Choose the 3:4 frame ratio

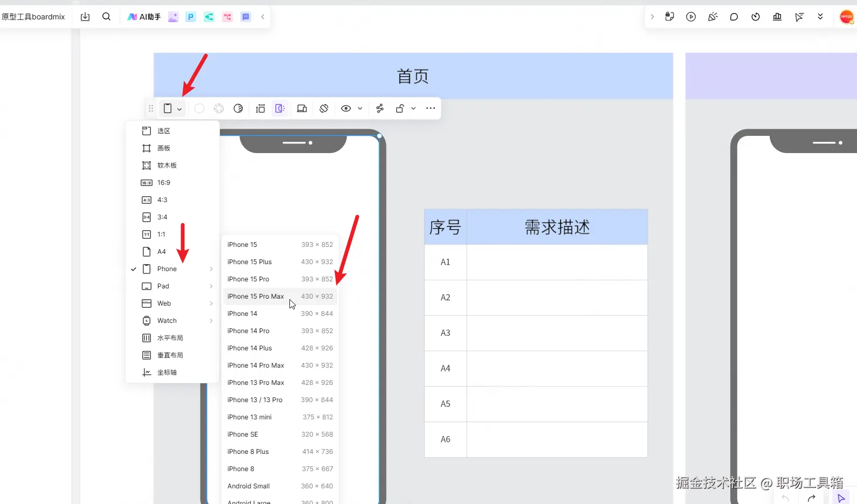pyautogui.click(x=172, y=217)
